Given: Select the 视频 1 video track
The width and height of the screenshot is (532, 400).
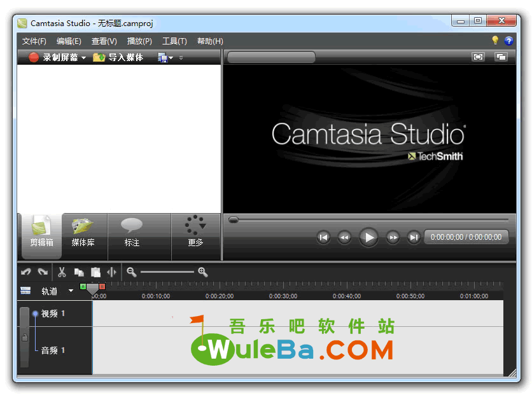Looking at the screenshot, I should [x=53, y=314].
